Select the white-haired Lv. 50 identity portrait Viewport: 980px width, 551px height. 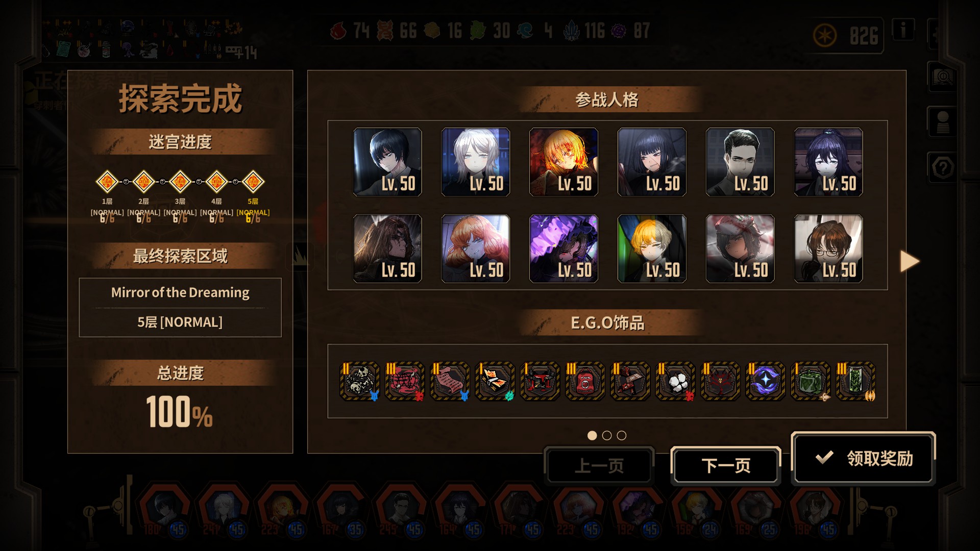[x=475, y=162]
